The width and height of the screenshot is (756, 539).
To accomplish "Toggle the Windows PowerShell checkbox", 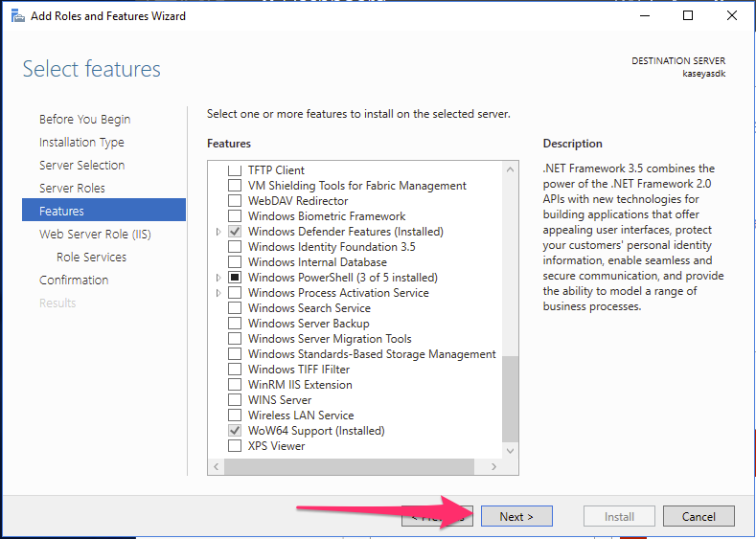I will pos(235,278).
